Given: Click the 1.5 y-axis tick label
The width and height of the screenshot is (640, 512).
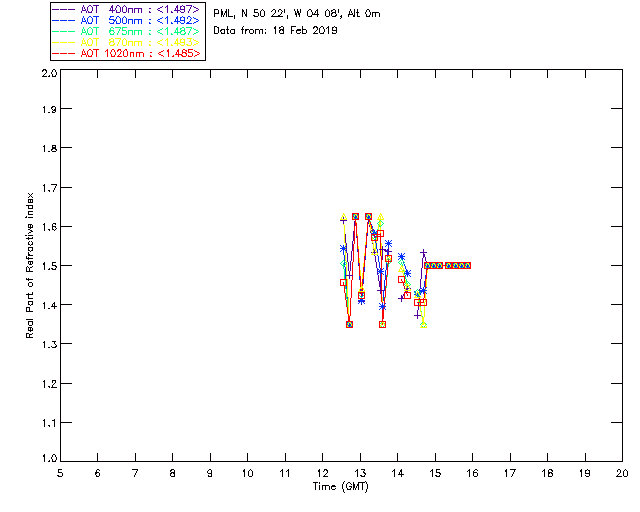Looking at the screenshot, I should (49, 266).
